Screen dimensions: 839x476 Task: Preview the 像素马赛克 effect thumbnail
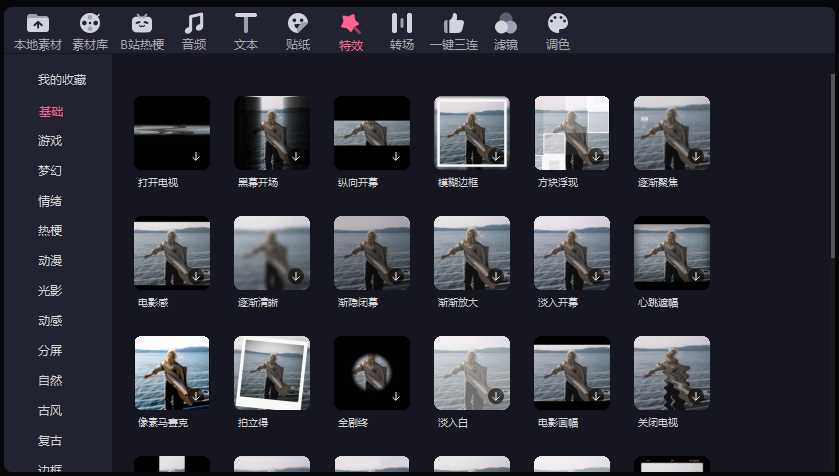172,373
